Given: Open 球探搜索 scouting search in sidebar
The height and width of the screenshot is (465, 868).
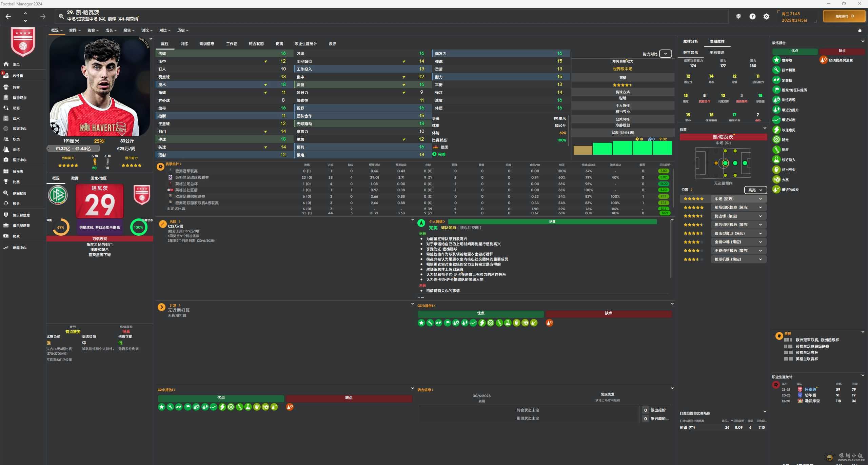Looking at the screenshot, I should click(x=19, y=193).
